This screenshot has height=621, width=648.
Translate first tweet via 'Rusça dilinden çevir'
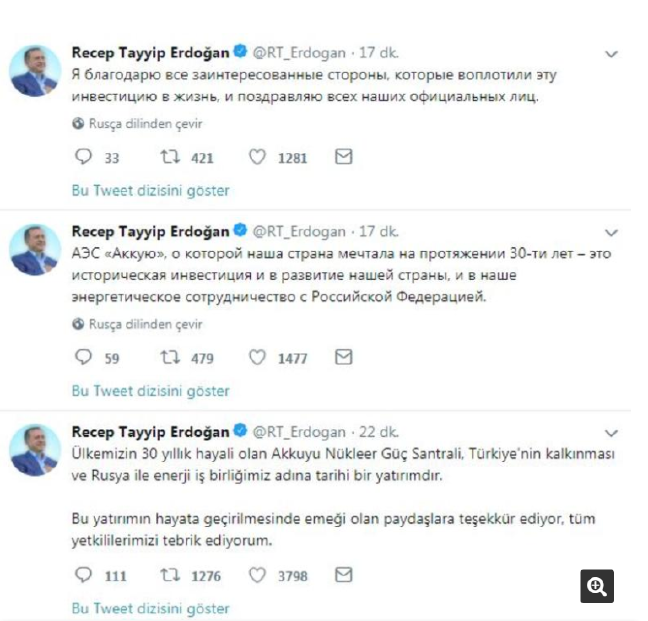click(145, 124)
